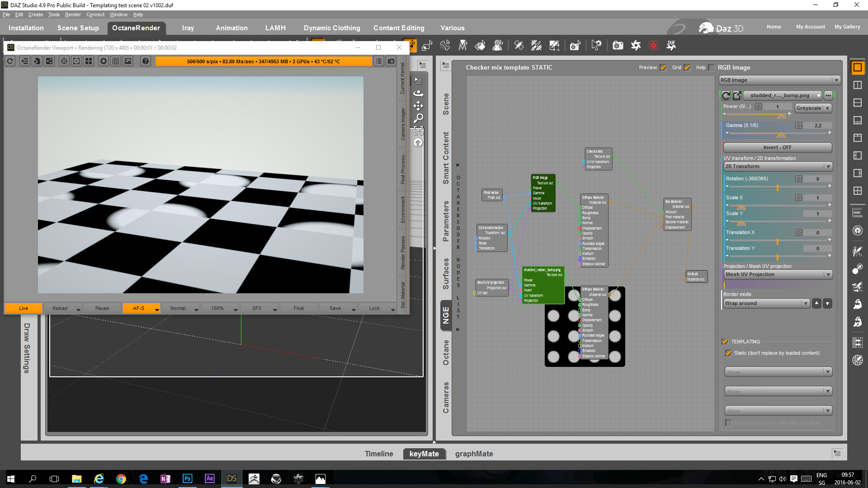
Task: Select the Region Navigator figure tool
Action: (498, 45)
